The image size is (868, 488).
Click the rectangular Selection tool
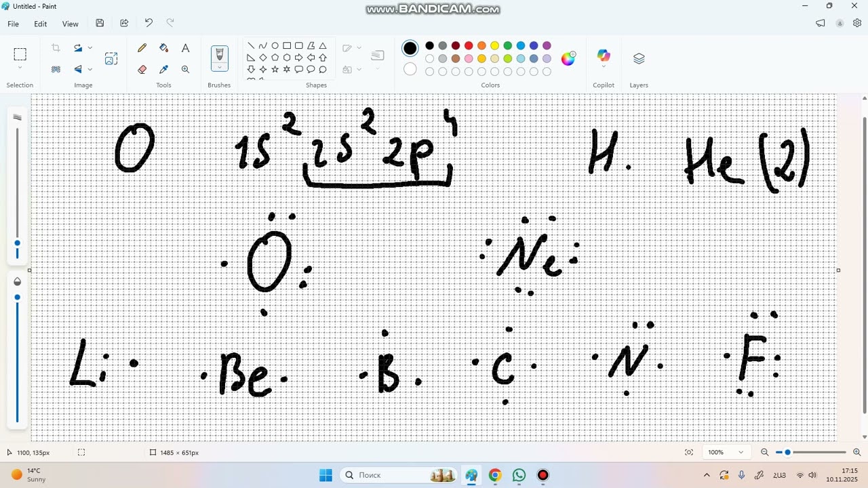point(20,54)
